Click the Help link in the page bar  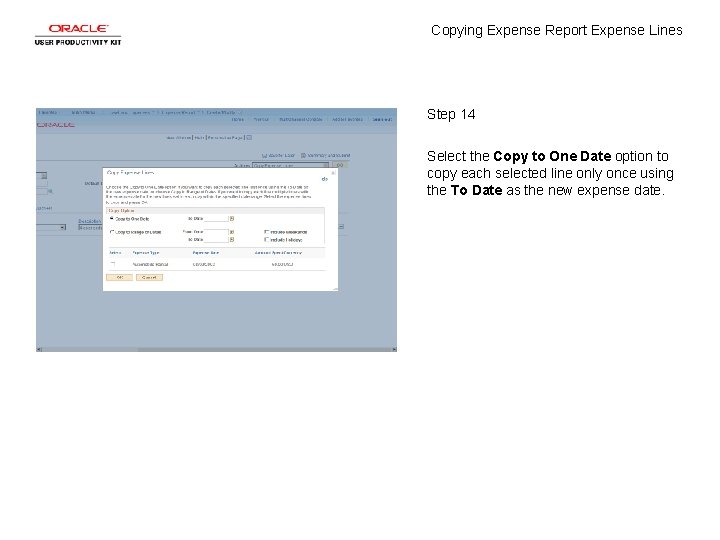tap(199, 137)
